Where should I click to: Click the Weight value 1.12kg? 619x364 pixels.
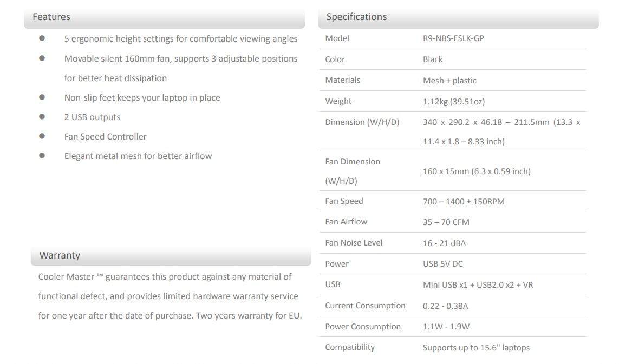pos(454,102)
